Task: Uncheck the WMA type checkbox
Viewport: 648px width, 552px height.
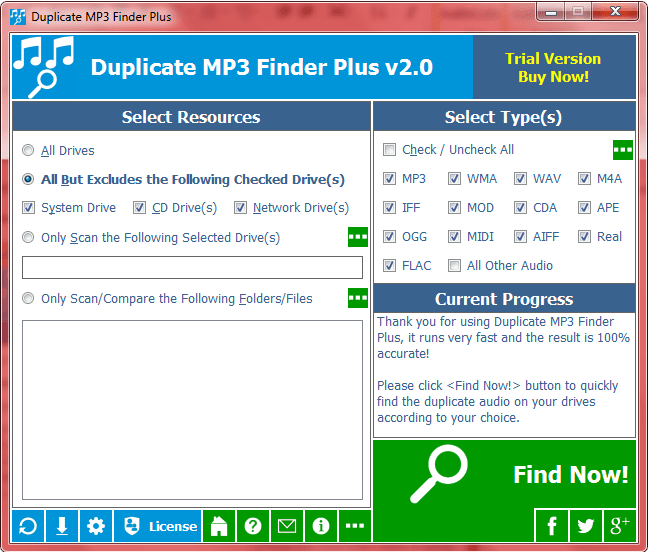Action: tap(454, 178)
